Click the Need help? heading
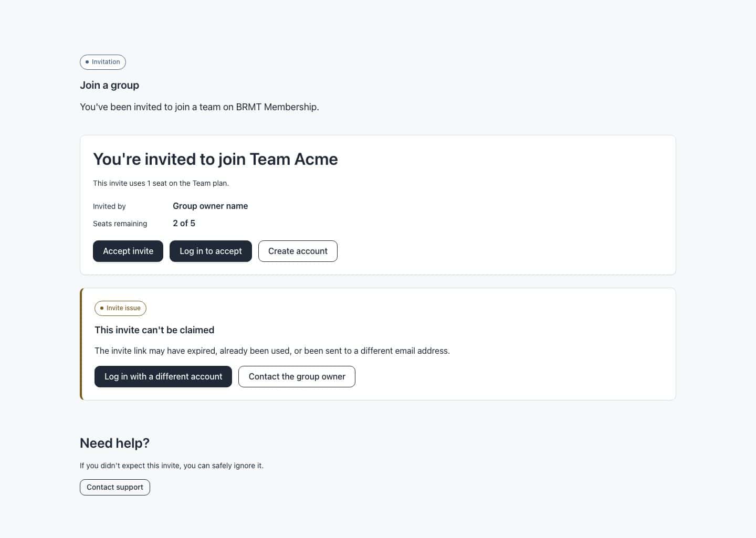Image resolution: width=756 pixels, height=538 pixels. point(114,443)
